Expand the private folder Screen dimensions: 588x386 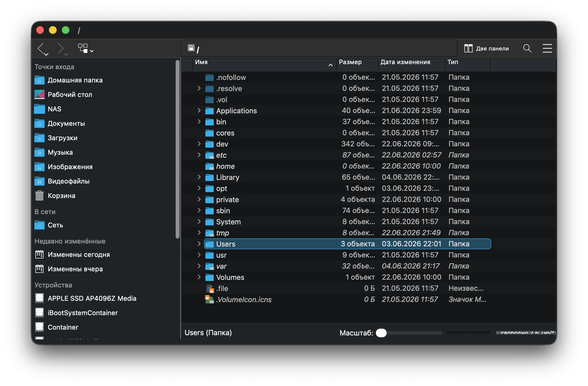[x=199, y=199]
